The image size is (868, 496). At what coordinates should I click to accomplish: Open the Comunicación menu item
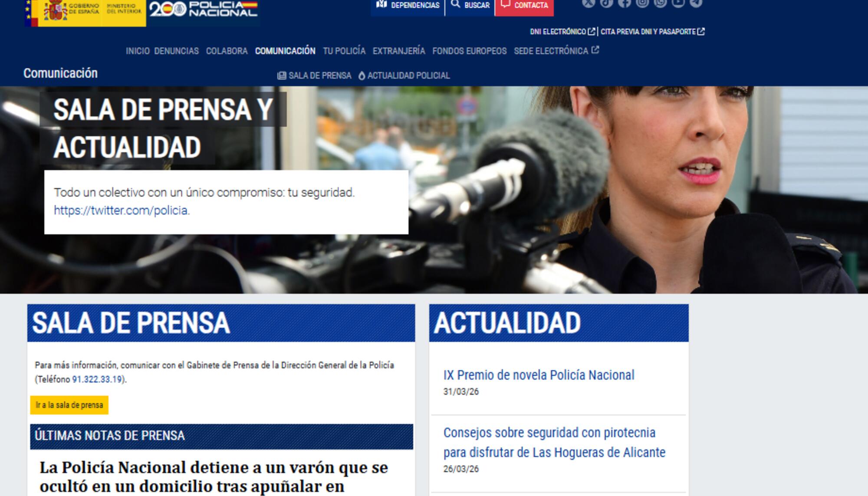point(285,51)
